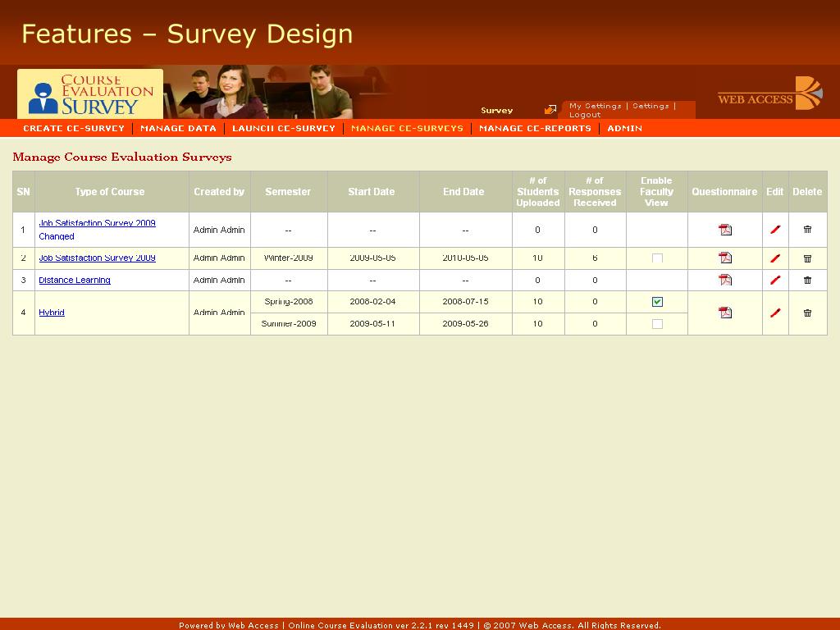The image size is (840, 630).
Task: Click the Logout link
Action: pyautogui.click(x=585, y=115)
